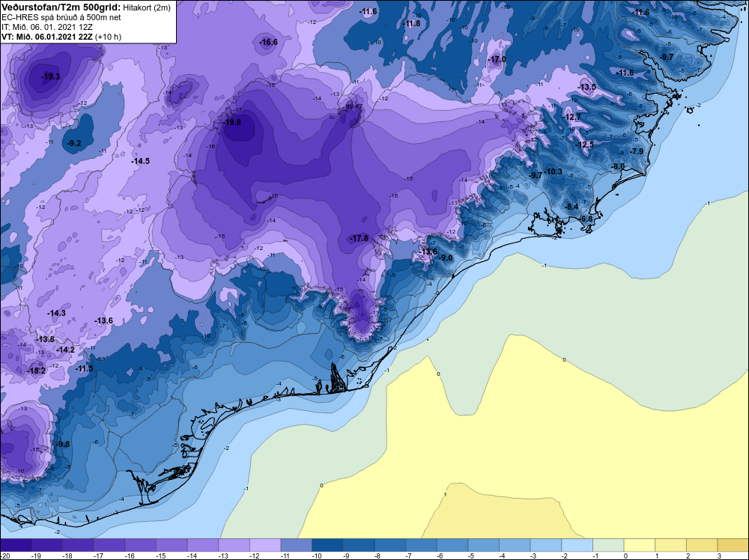749x560 pixels.
Task: Select legend swatch between -2 and -1
Action: pos(577,545)
